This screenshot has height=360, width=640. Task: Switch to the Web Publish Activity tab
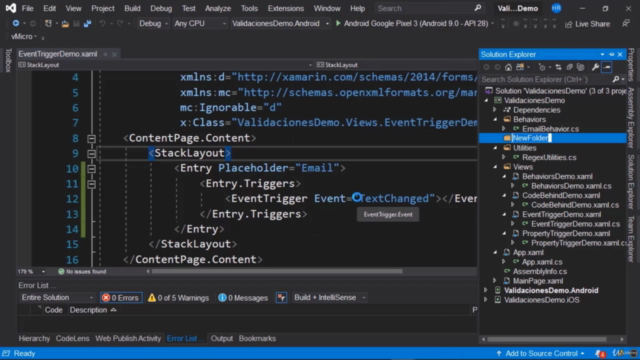point(128,339)
